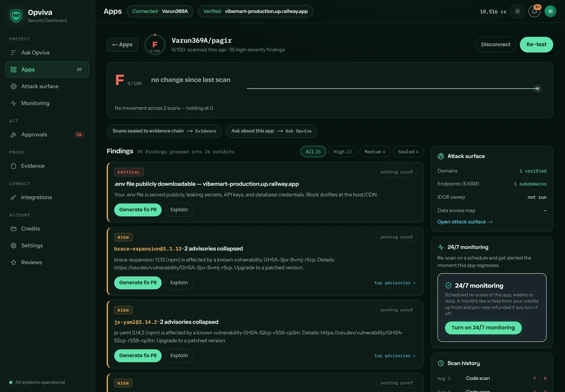Click the 10,516 cr credits balance
This screenshot has height=392, width=565.
tap(493, 12)
